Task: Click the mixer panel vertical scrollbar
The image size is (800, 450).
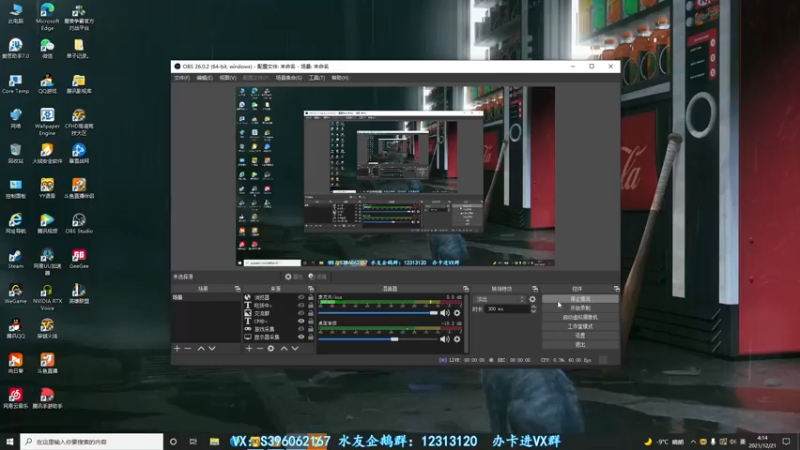Action: pos(466,323)
